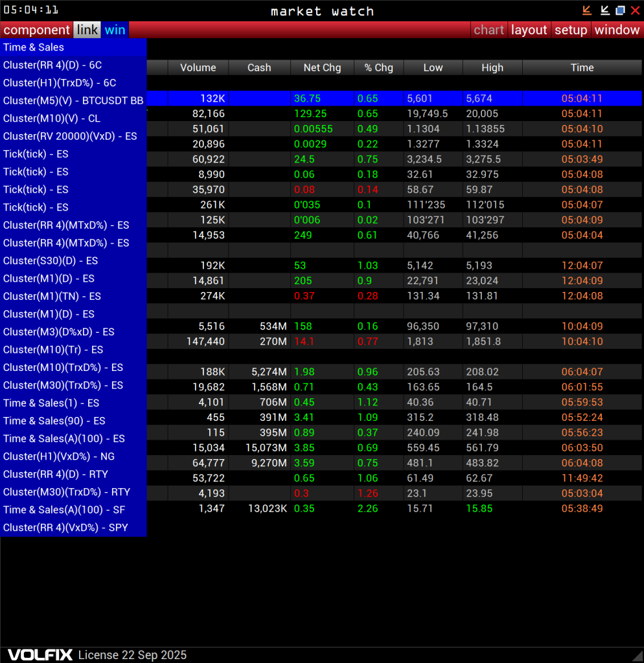The height and width of the screenshot is (663, 644).
Task: Open the component menu
Action: coord(36,30)
